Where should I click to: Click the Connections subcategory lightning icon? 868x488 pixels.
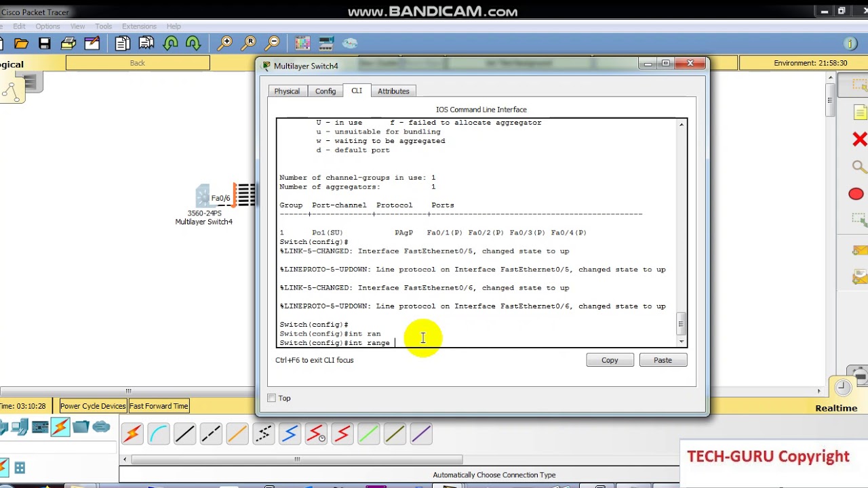point(3,467)
